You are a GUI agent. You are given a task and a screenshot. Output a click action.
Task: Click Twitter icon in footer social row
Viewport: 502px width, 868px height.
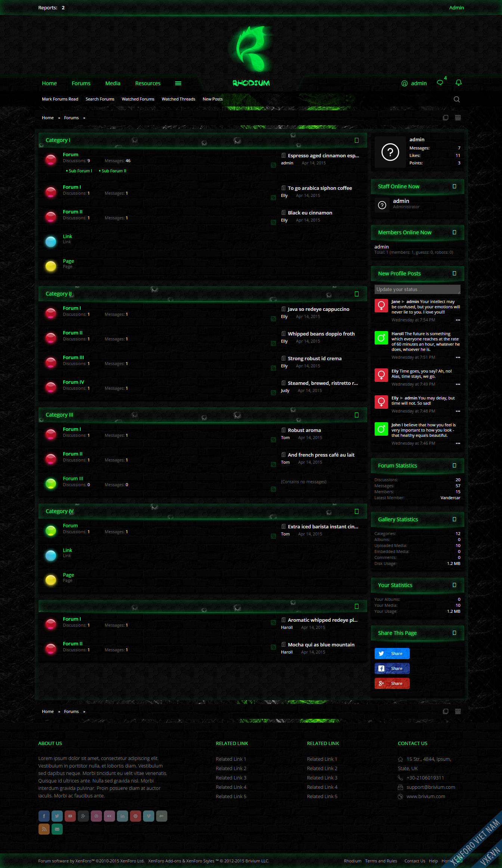57,816
